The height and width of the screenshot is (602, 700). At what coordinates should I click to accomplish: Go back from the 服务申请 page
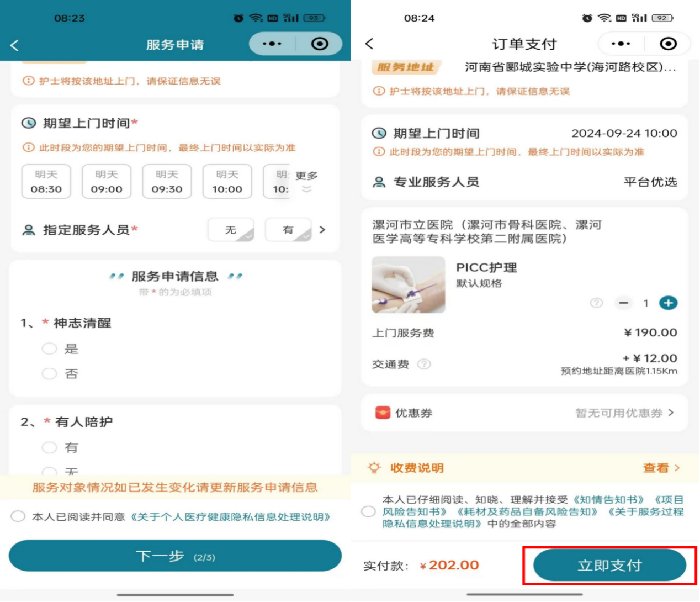[15, 45]
